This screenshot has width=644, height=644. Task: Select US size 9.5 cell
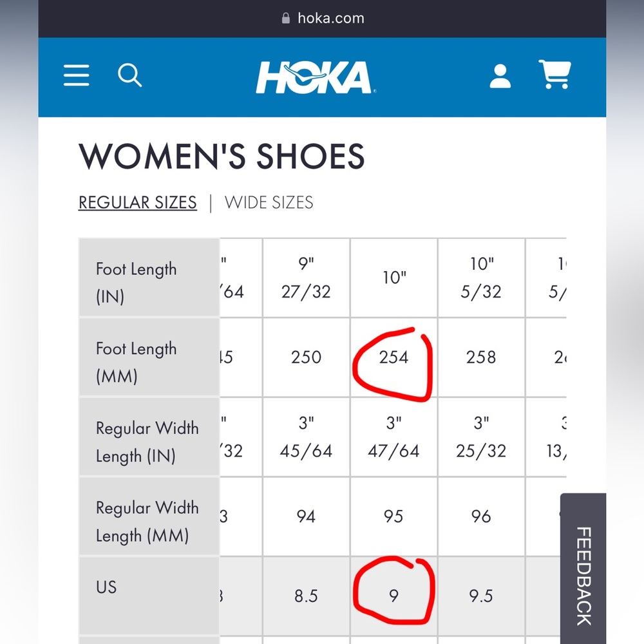tap(481, 596)
